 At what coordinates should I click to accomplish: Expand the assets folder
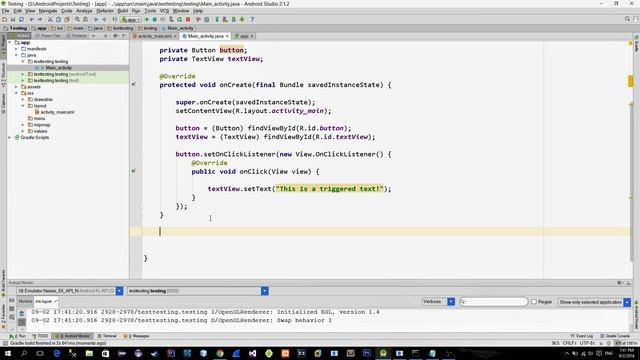(16, 87)
